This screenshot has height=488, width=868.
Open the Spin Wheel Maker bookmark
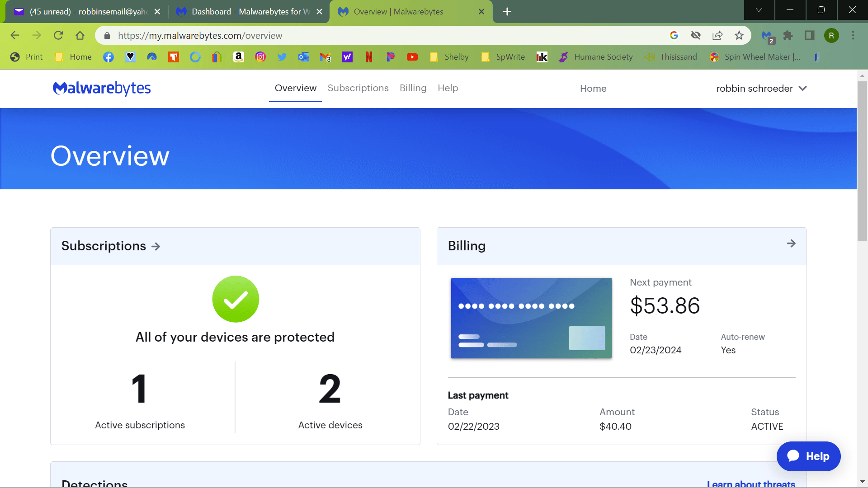755,57
